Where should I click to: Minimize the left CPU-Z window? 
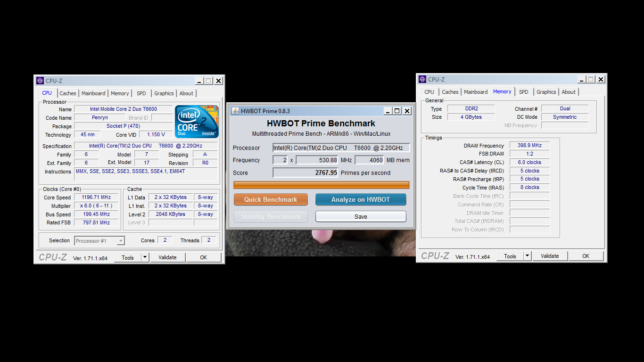(x=199, y=81)
